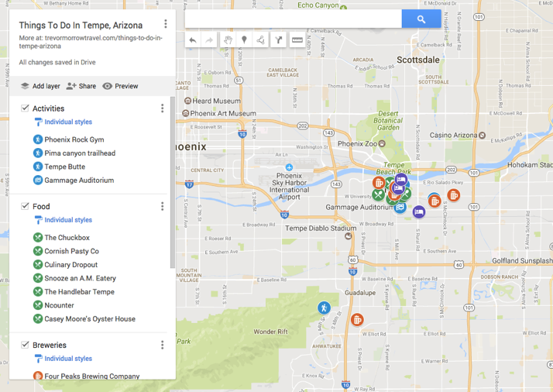The width and height of the screenshot is (553, 392).
Task: Click the Phoenix Zoo map icon
Action: coord(382,143)
